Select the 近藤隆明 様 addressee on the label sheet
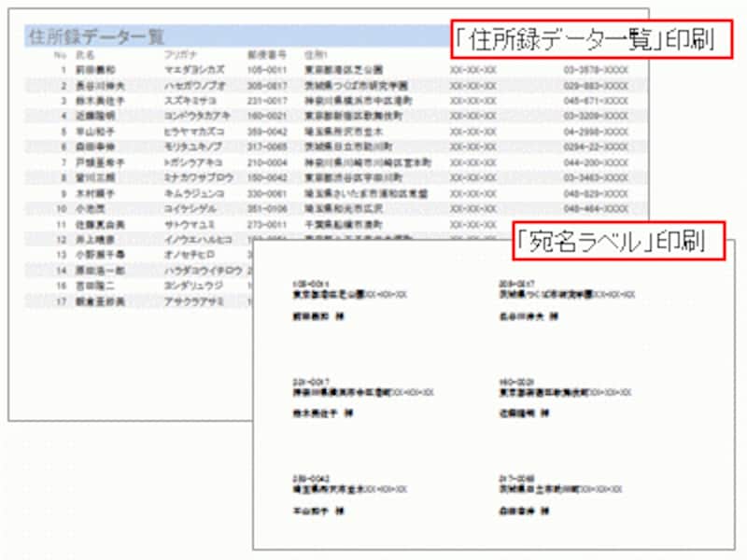The height and width of the screenshot is (560, 747). [525, 413]
